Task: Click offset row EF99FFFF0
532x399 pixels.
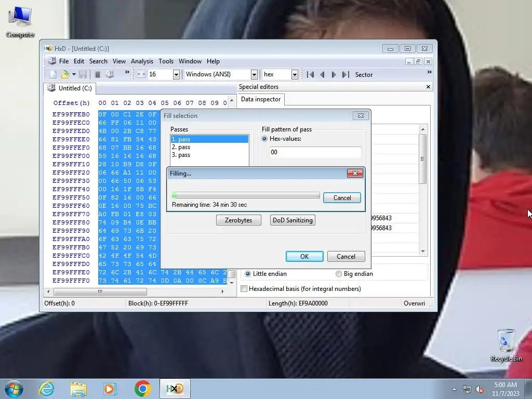Action: click(71, 281)
